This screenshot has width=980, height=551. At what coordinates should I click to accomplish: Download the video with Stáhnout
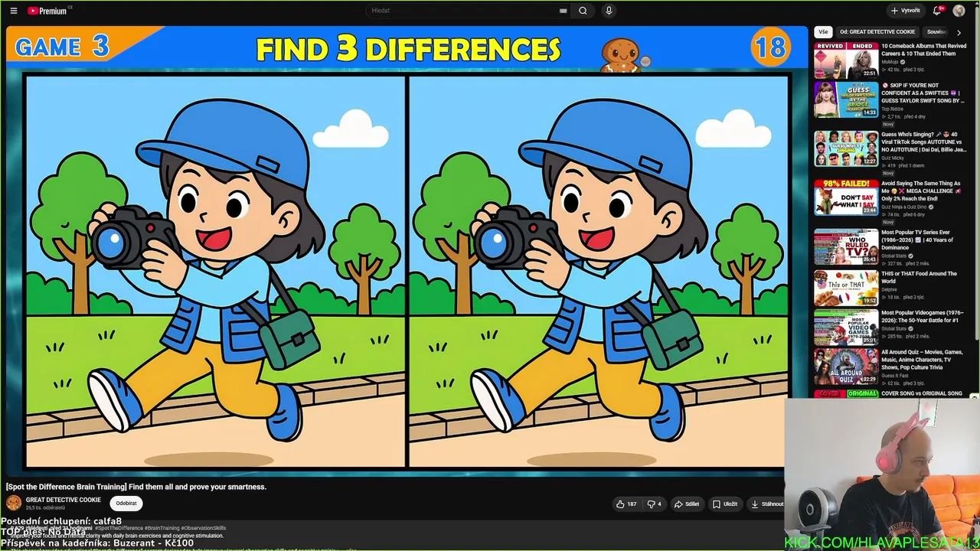(767, 504)
